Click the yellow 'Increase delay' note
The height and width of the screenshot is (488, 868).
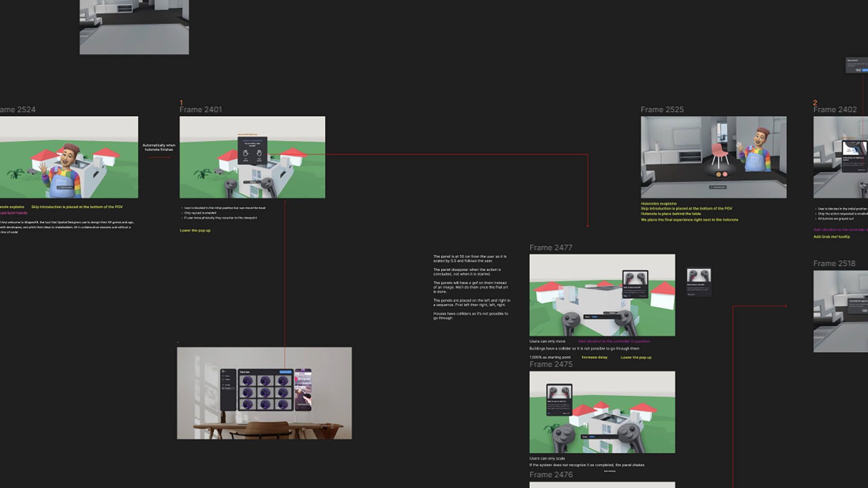pos(594,357)
